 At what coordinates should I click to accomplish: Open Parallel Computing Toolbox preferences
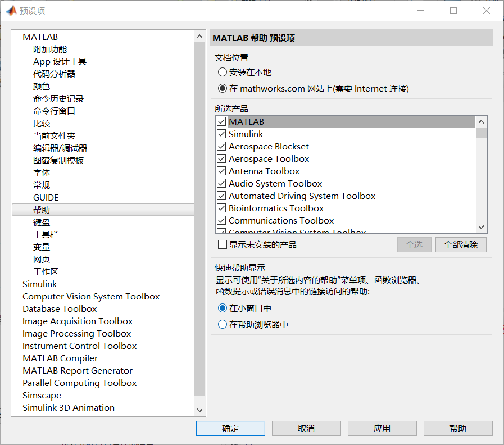[x=79, y=383]
